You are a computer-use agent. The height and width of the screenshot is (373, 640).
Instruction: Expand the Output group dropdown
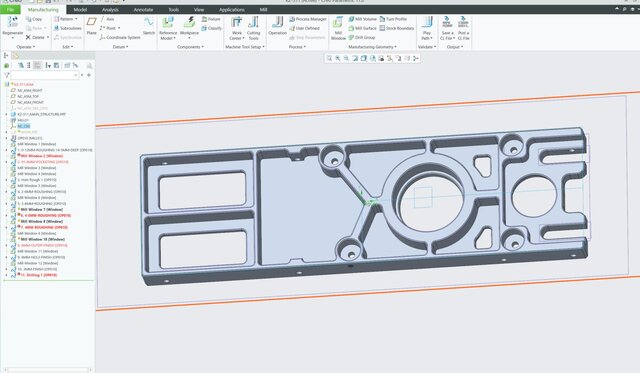(455, 47)
